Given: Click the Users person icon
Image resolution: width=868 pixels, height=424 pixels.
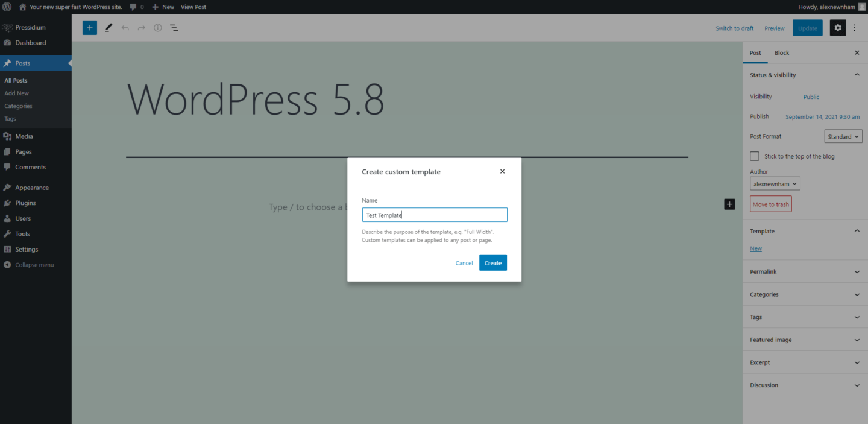Looking at the screenshot, I should tap(7, 218).
